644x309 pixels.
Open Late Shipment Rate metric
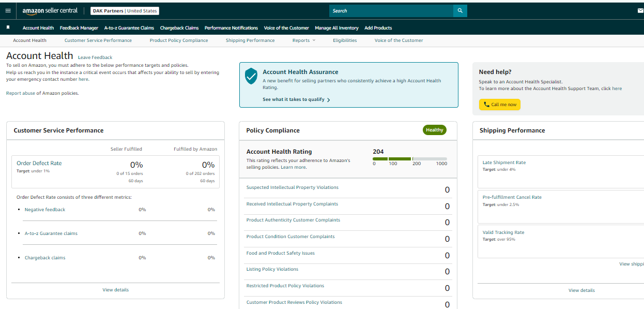[504, 163]
